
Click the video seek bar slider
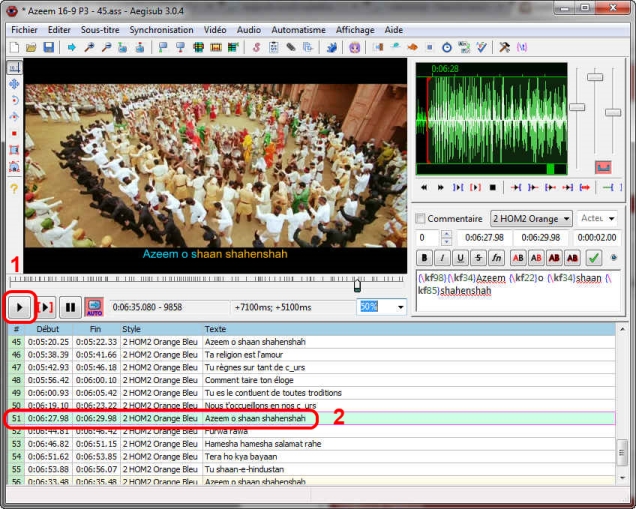point(357,286)
